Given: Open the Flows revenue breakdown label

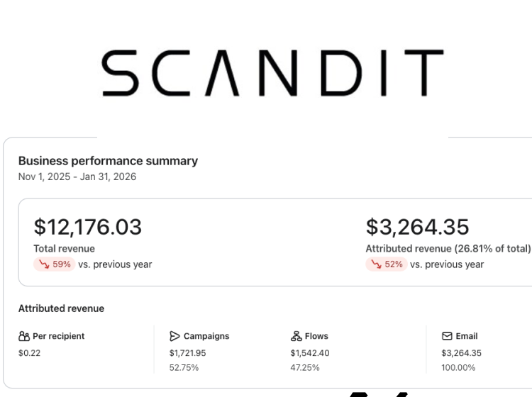Looking at the screenshot, I should 316,336.
